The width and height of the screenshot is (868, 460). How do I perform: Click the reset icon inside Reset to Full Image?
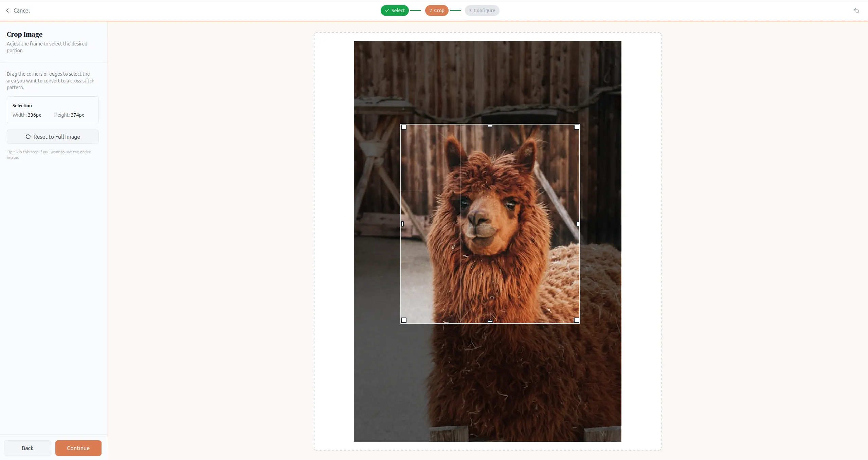pos(28,136)
